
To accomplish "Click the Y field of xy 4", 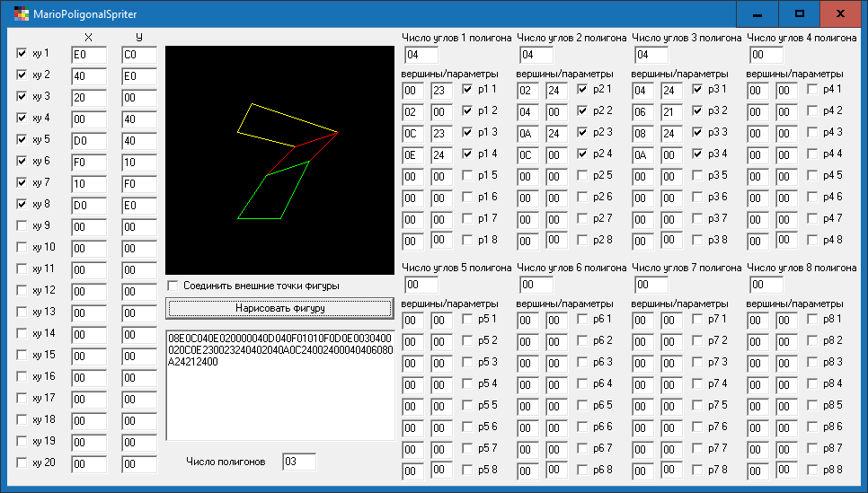I will coord(139,119).
